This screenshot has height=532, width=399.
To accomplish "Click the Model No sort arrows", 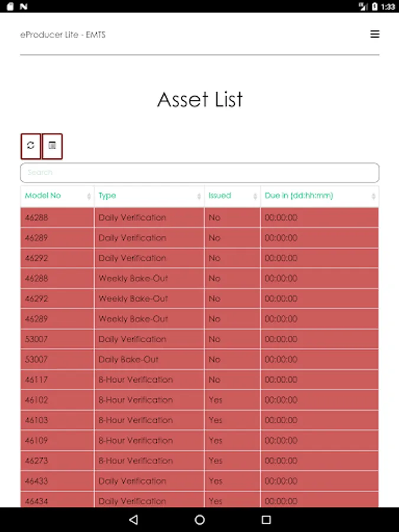I will pyautogui.click(x=89, y=196).
